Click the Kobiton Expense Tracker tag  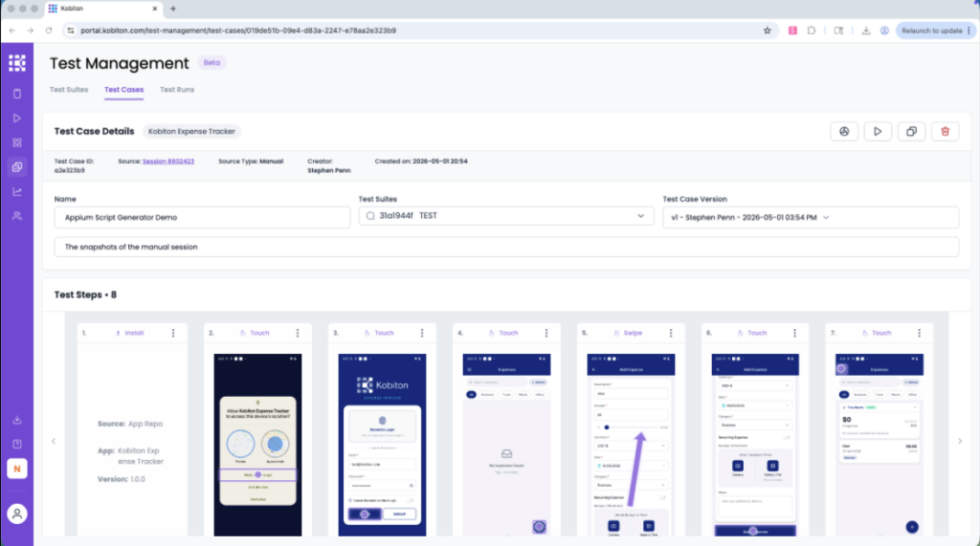point(191,131)
